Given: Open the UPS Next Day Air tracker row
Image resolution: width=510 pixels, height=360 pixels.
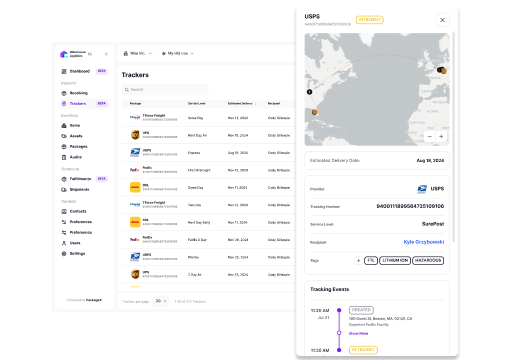Looking at the screenshot, I should click(208, 135).
